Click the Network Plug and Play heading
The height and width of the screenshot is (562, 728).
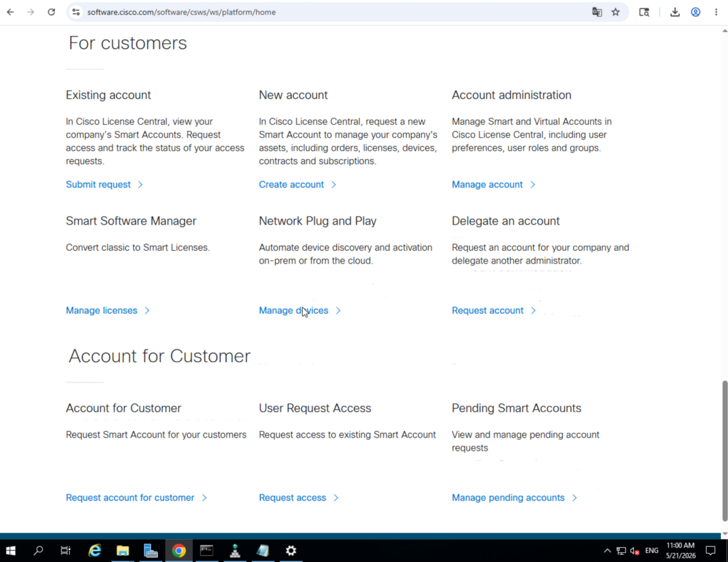pyautogui.click(x=317, y=221)
